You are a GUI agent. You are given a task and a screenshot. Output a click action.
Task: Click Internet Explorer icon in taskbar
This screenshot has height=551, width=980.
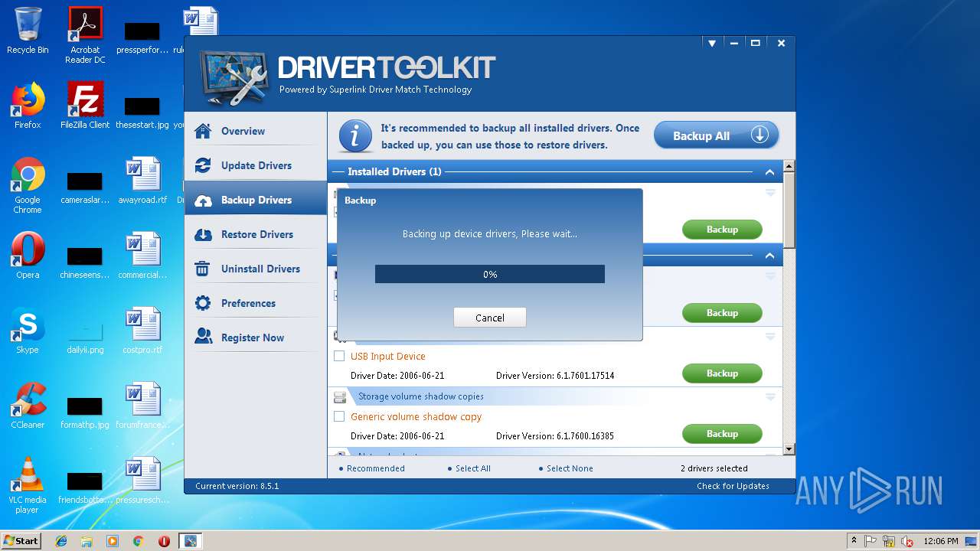61,541
